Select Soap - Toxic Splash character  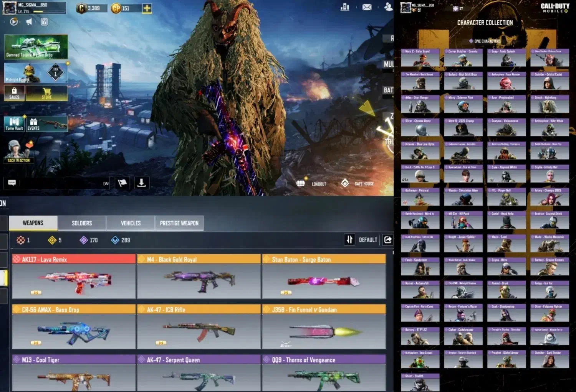click(506, 58)
